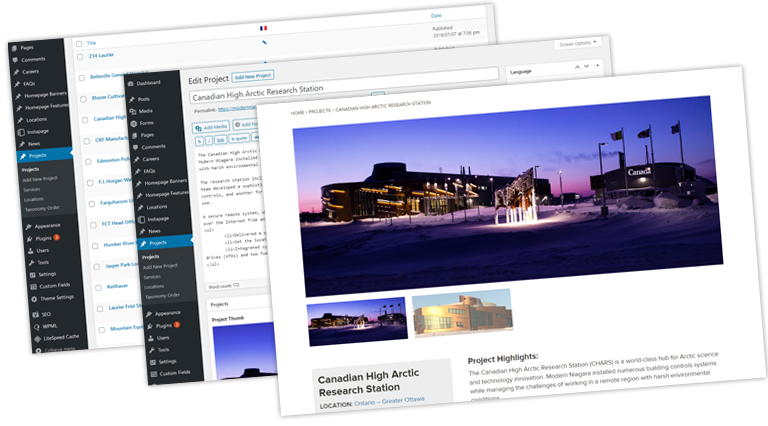Click SEO icon in project list sidebar
Screen dimensions: 768x426
click(35, 315)
